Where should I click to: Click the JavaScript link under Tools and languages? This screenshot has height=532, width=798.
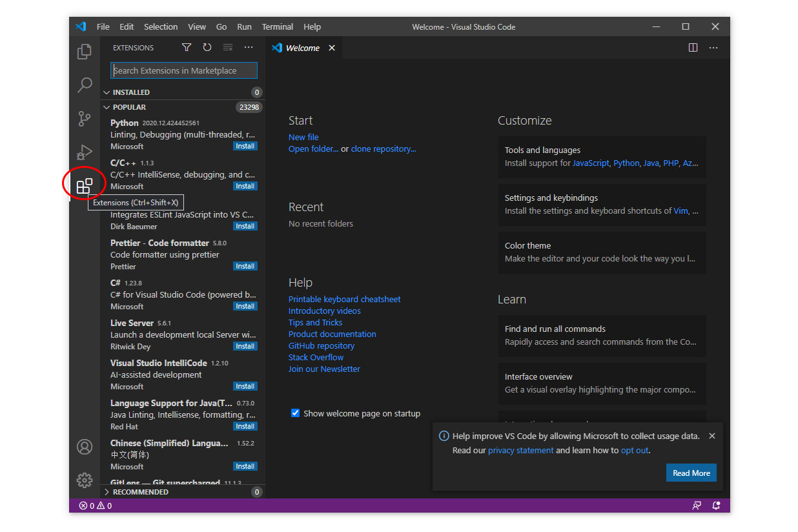click(591, 163)
